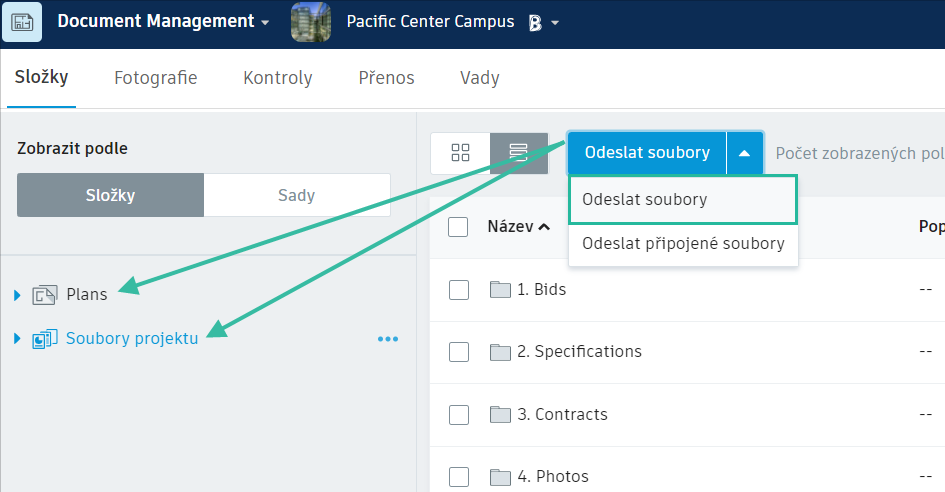
Task: Click the folder icon beside 3. Contracts
Action: 500,414
